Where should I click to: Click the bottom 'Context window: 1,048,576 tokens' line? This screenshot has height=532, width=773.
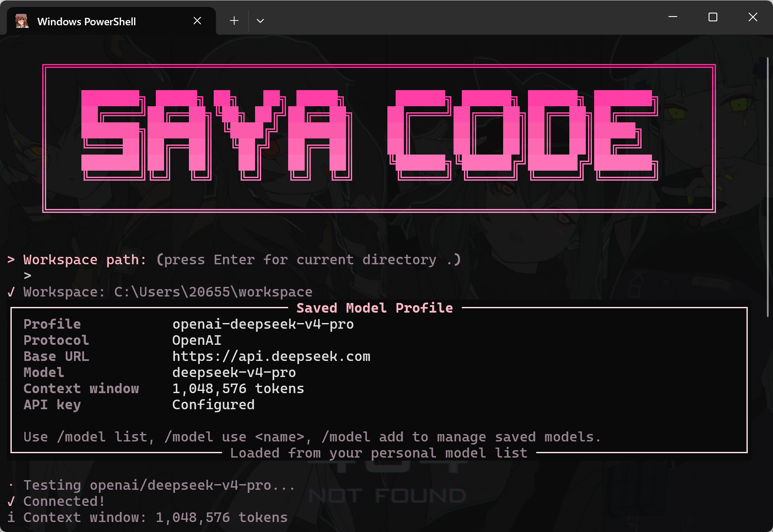pos(155,518)
